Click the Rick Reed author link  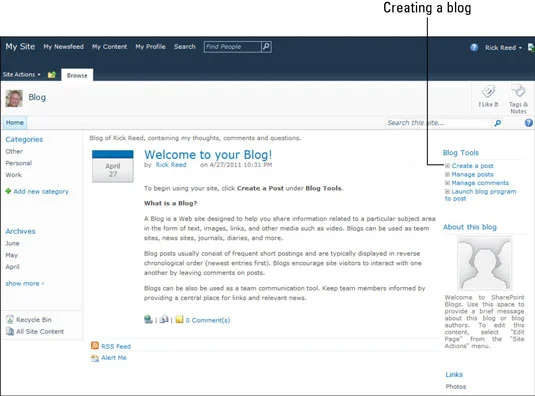(171, 165)
